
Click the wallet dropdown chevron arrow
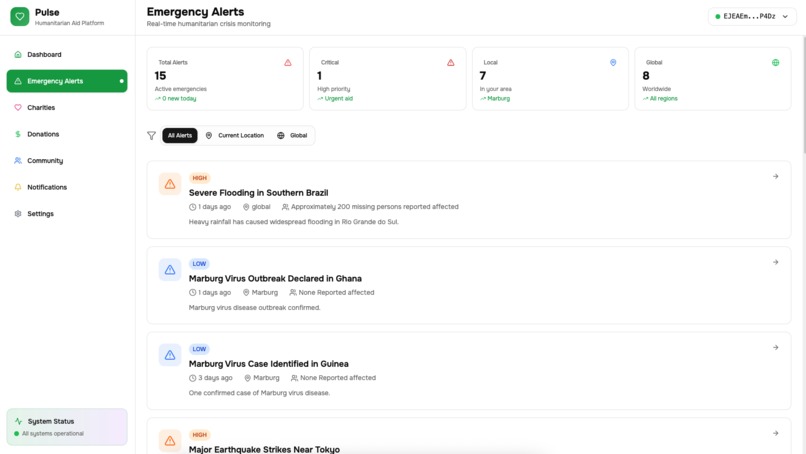click(785, 16)
